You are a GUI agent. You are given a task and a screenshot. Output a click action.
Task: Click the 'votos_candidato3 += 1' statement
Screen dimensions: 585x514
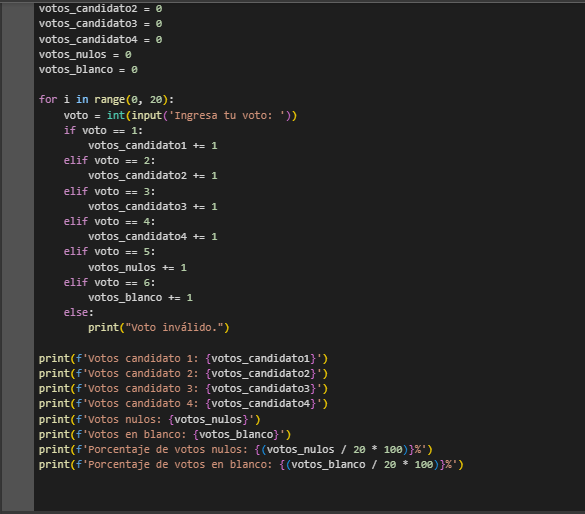point(153,207)
